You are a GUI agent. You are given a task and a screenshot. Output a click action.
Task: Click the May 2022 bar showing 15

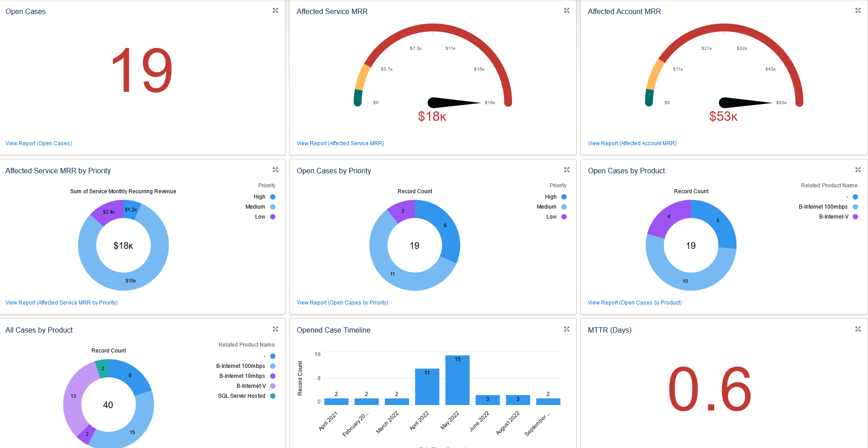pos(457,380)
